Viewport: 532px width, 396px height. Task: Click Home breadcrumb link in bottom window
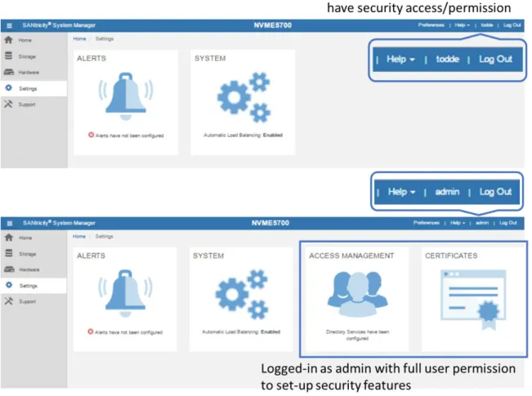point(79,236)
